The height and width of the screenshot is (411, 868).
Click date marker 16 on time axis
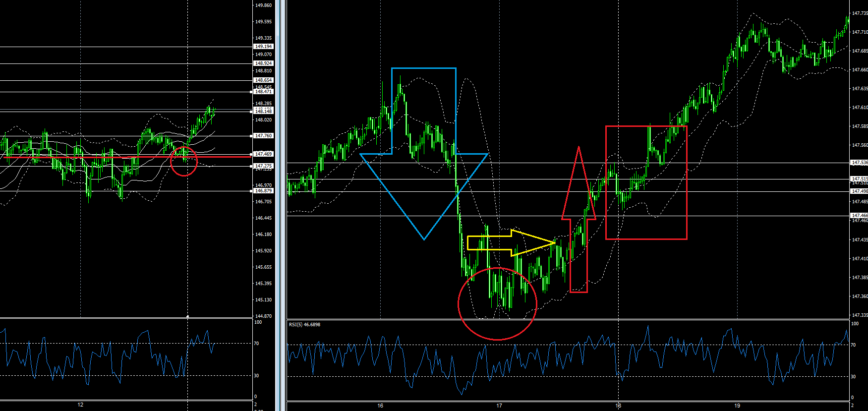[380, 406]
